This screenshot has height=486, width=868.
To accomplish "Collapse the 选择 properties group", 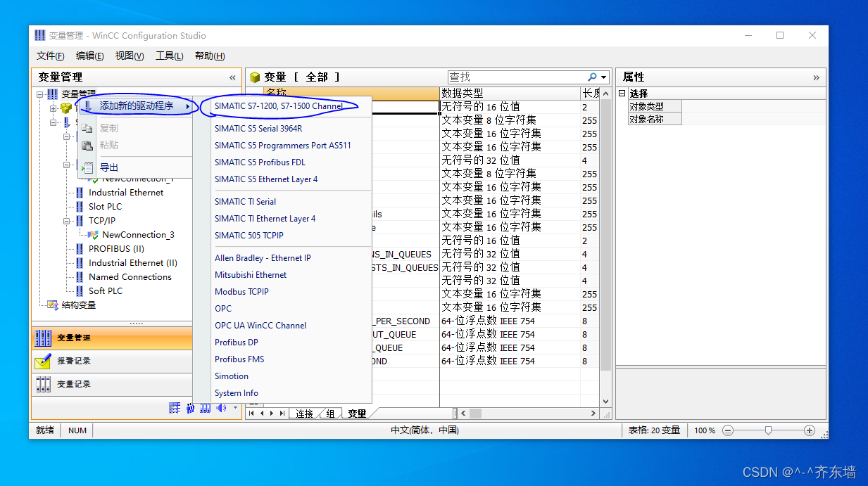I will pyautogui.click(x=622, y=94).
